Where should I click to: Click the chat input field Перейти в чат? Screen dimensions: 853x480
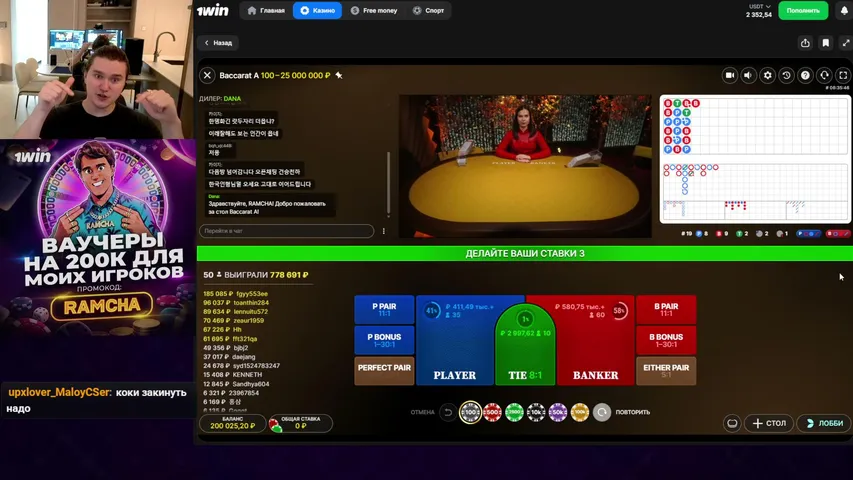click(287, 231)
